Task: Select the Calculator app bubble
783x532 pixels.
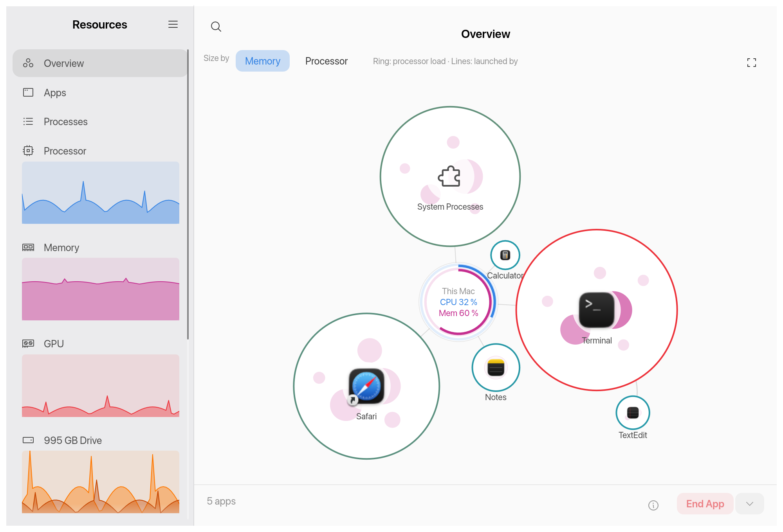Action: tap(505, 255)
